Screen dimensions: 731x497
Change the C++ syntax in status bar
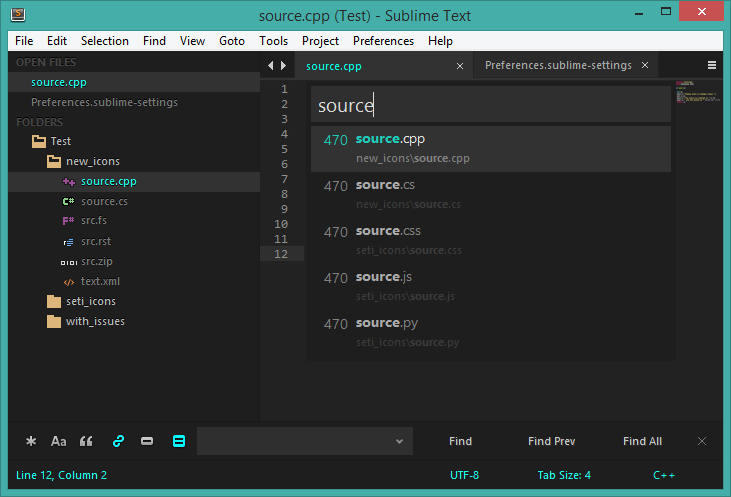click(x=664, y=475)
